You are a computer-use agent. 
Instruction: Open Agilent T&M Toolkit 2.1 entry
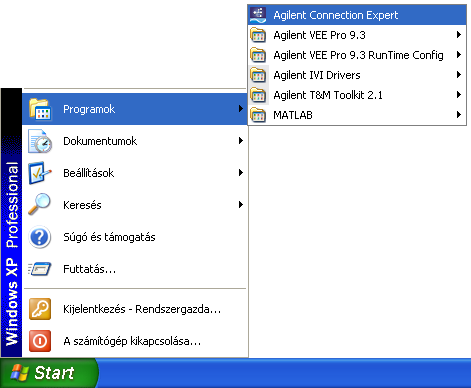(x=357, y=95)
